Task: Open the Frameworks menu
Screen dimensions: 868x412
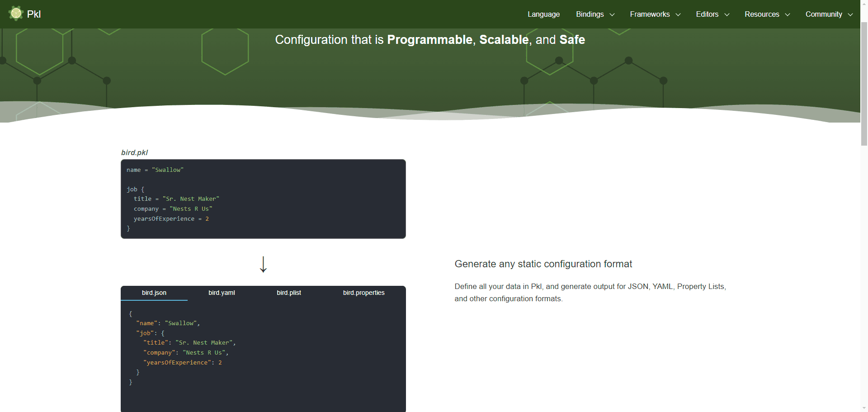Action: (x=650, y=14)
